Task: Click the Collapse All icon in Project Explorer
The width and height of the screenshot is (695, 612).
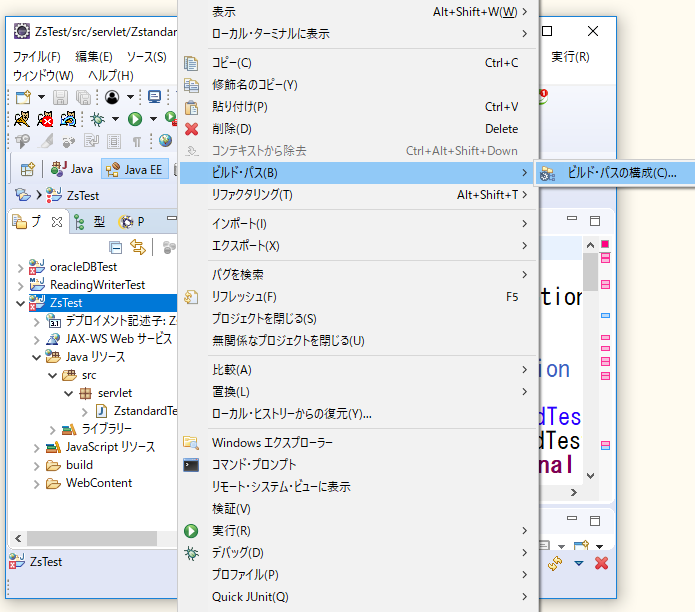Action: [116, 247]
